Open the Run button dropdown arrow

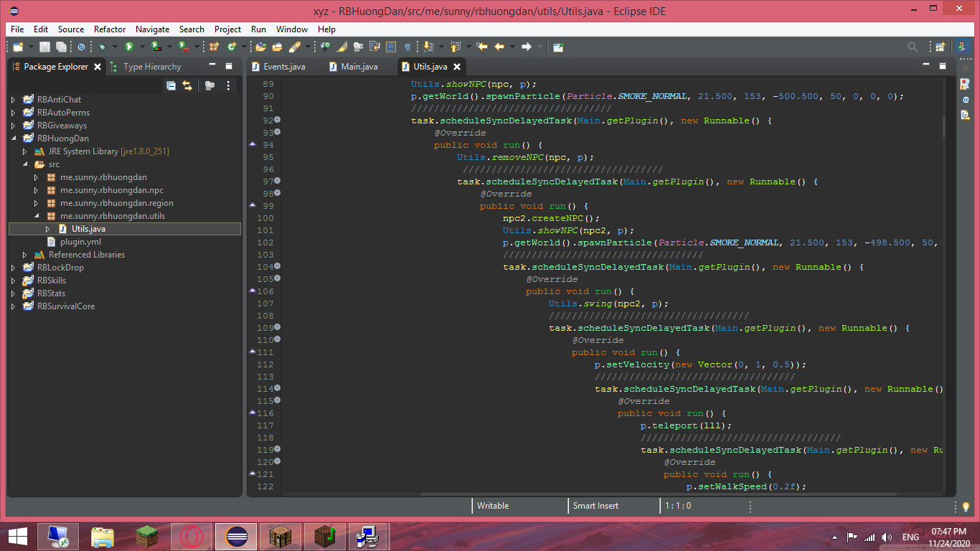(142, 47)
